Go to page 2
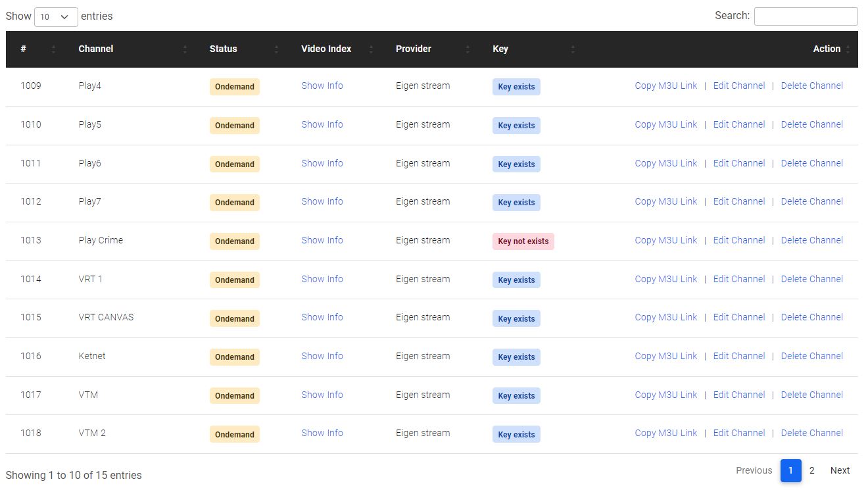Image resolution: width=868 pixels, height=494 pixels. pos(811,470)
